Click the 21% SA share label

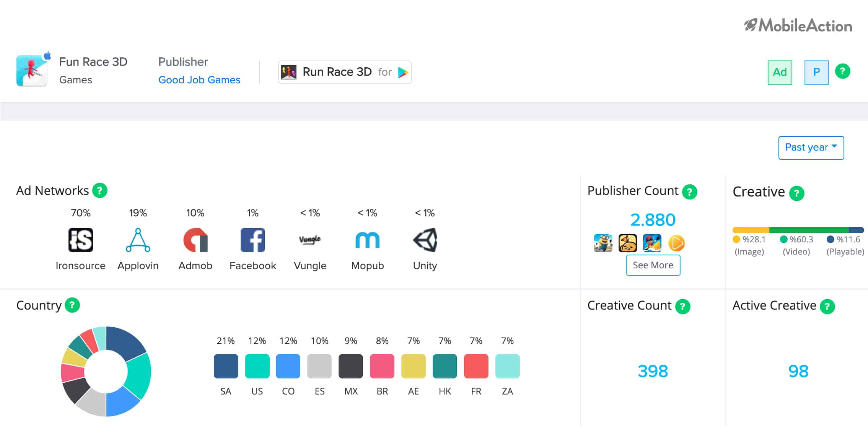coord(226,341)
